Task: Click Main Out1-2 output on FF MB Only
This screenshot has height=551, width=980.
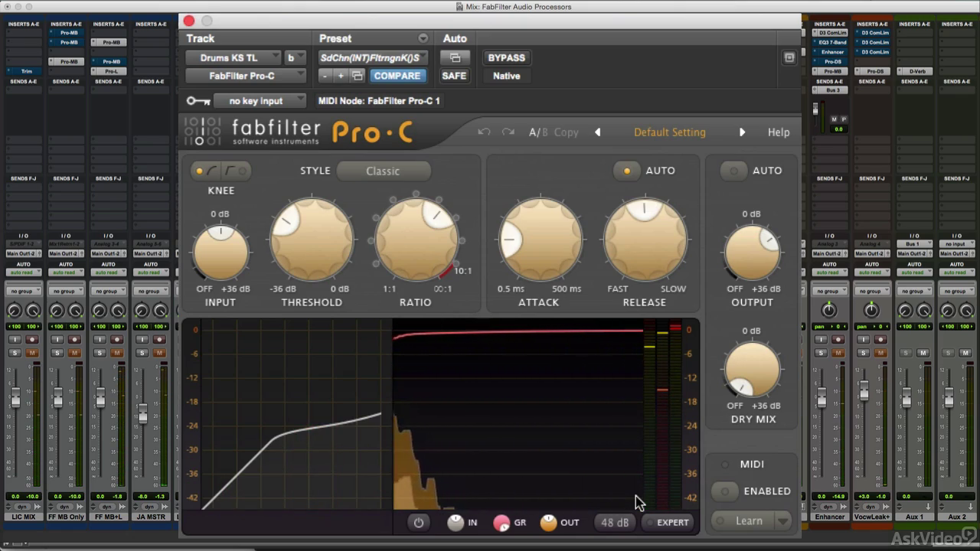Action: click(66, 254)
